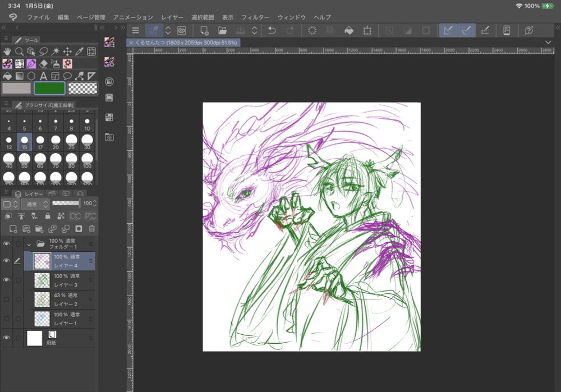Pick the Zoom magnifier tool
Screen dimensions: 561x392
(20, 52)
